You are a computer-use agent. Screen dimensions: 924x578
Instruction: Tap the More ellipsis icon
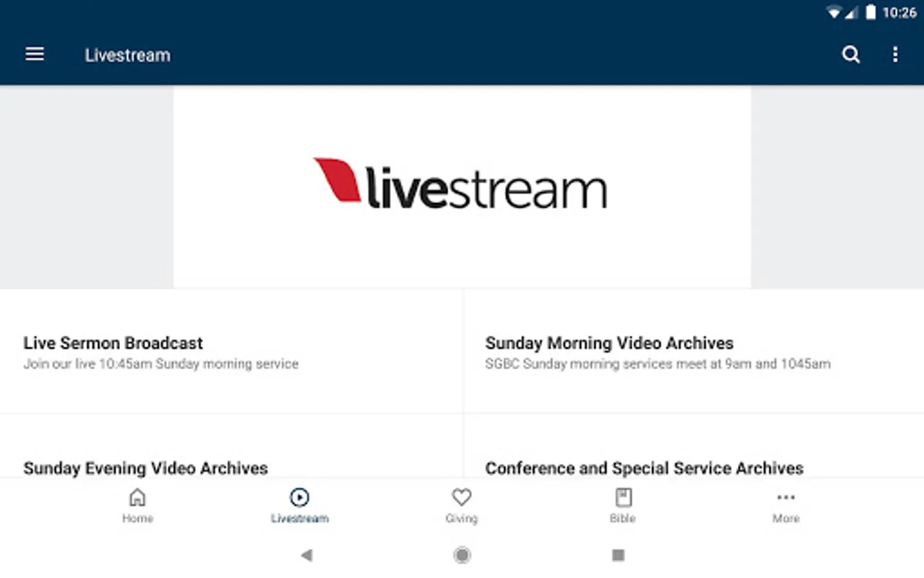785,497
